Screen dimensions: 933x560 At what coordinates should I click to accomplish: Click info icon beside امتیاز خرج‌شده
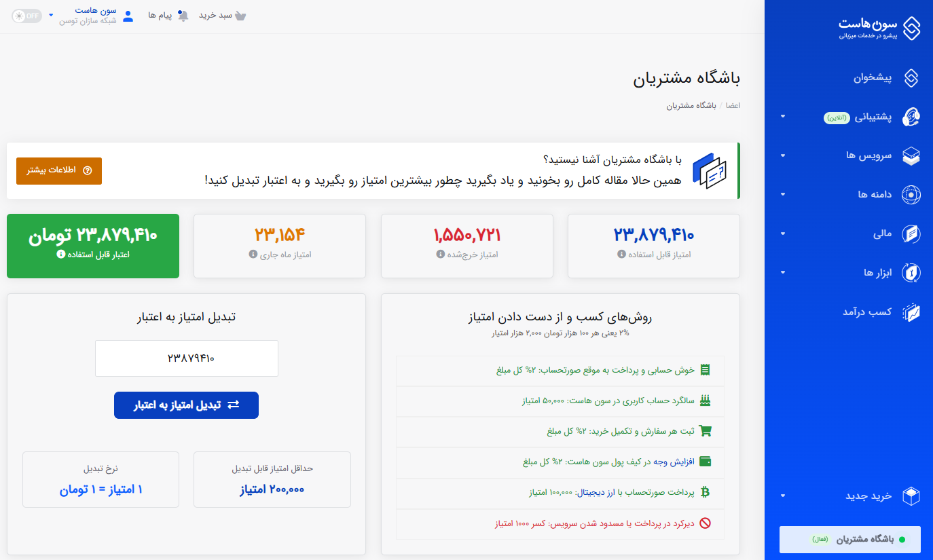point(440,255)
